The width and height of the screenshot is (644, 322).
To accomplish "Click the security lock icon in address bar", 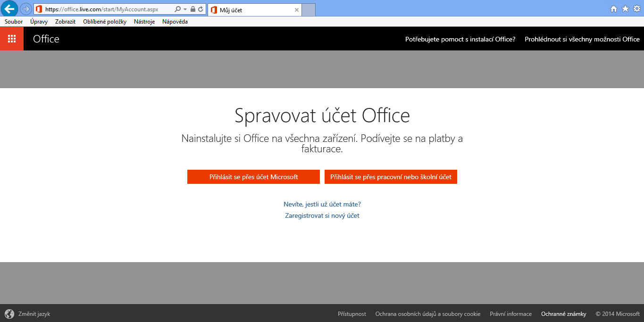I will point(192,9).
